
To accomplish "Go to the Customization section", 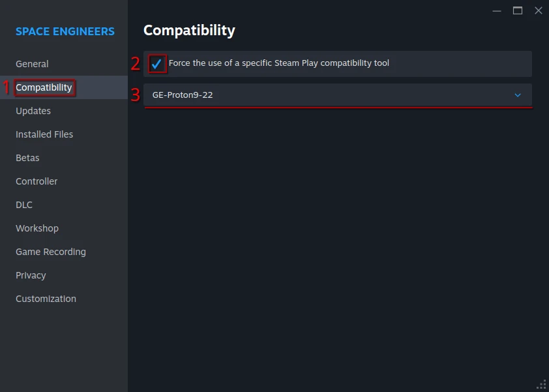I will click(46, 298).
